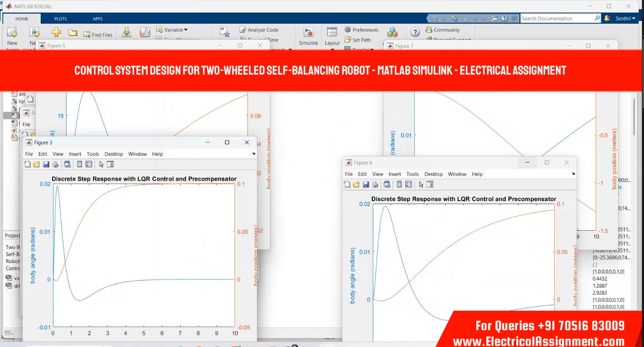Click the Add-Ons cubes icon in toolstrip
The width and height of the screenshot is (644, 347).
392,32
